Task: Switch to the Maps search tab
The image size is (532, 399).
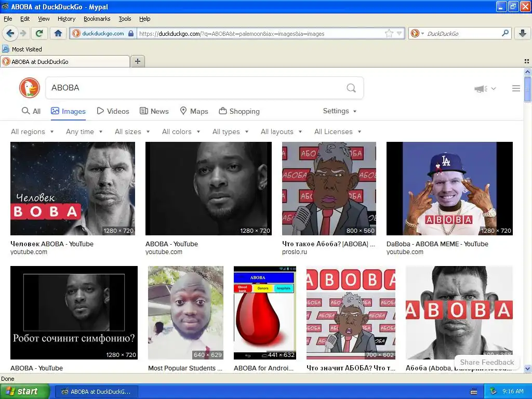Action: click(x=194, y=111)
